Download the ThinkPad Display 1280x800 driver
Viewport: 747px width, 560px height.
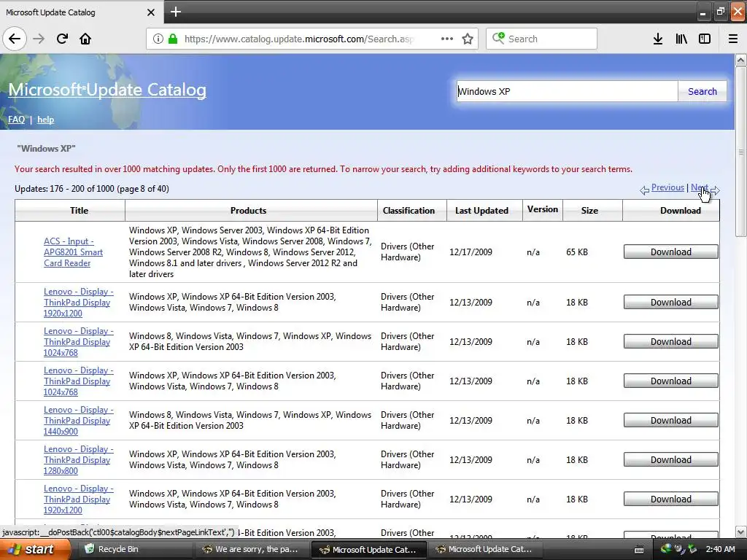[671, 460]
